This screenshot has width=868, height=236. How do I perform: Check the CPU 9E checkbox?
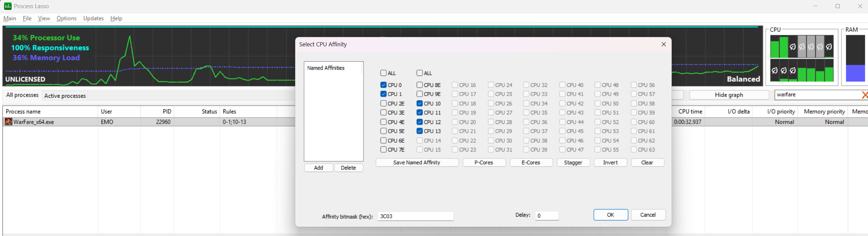pos(420,94)
